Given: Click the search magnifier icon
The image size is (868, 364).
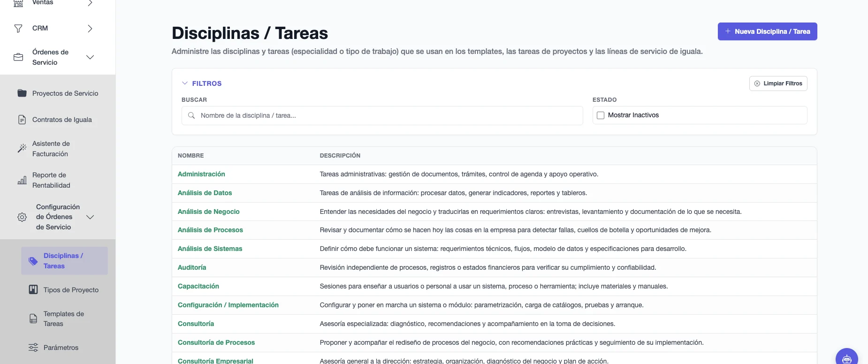Looking at the screenshot, I should (x=191, y=115).
